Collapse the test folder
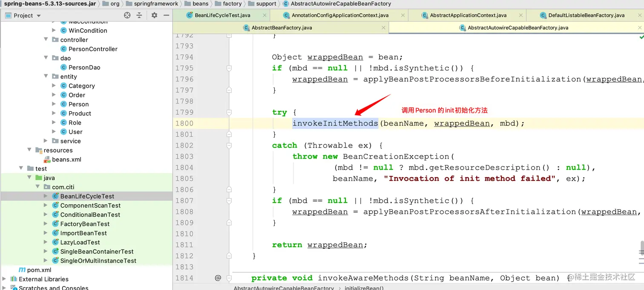 tap(21, 168)
